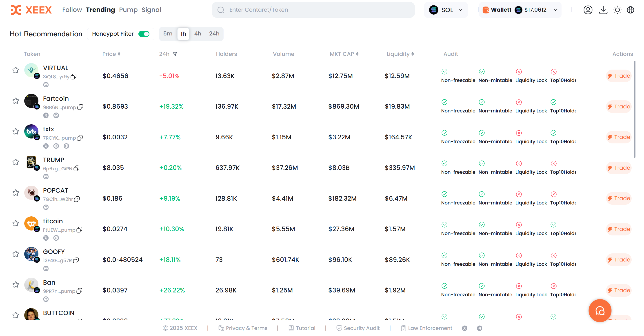Click the contract/token search field
The width and height of the screenshot is (644, 336).
(x=313, y=10)
